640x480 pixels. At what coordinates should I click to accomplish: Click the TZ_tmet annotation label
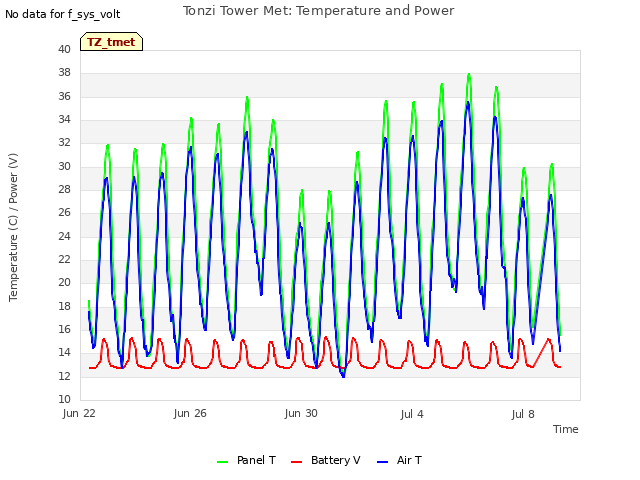click(x=111, y=42)
